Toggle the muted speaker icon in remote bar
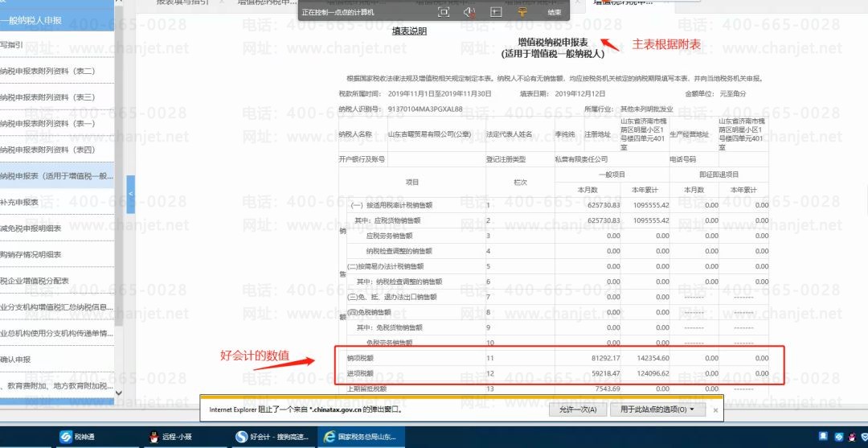This screenshot has width=868, height=448. pyautogui.click(x=469, y=12)
